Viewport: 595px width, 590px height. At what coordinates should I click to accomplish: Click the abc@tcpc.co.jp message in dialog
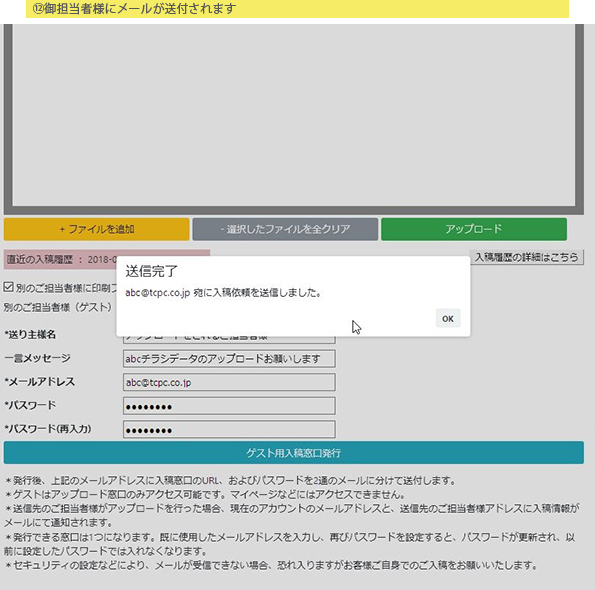pos(224,293)
